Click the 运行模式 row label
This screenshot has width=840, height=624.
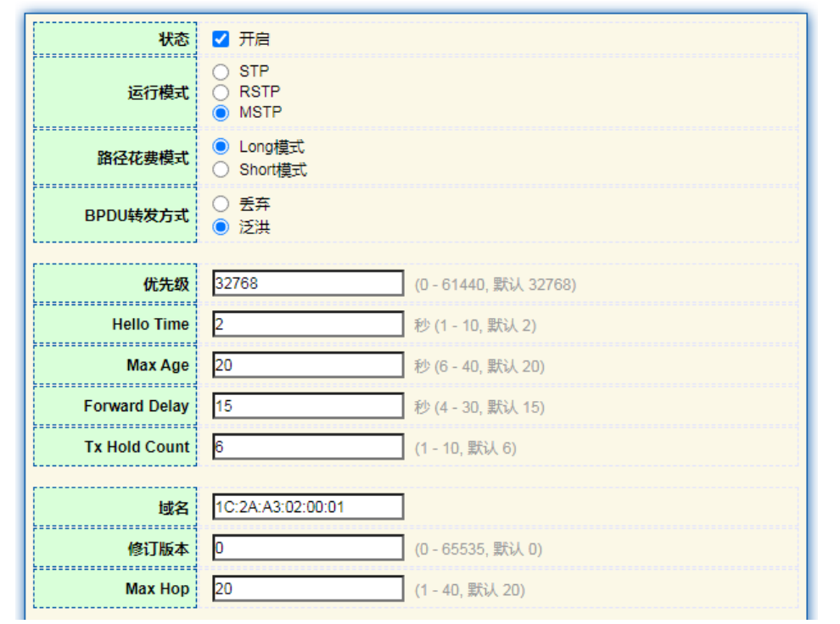pyautogui.click(x=158, y=92)
